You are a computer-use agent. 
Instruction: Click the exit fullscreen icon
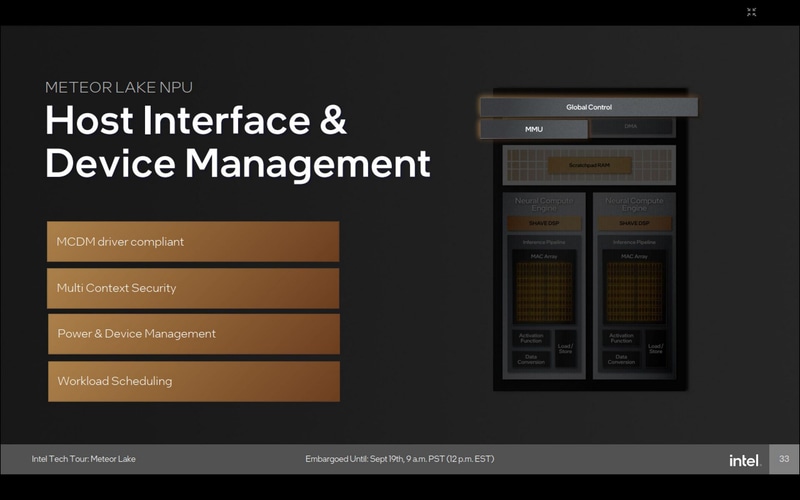click(x=751, y=12)
